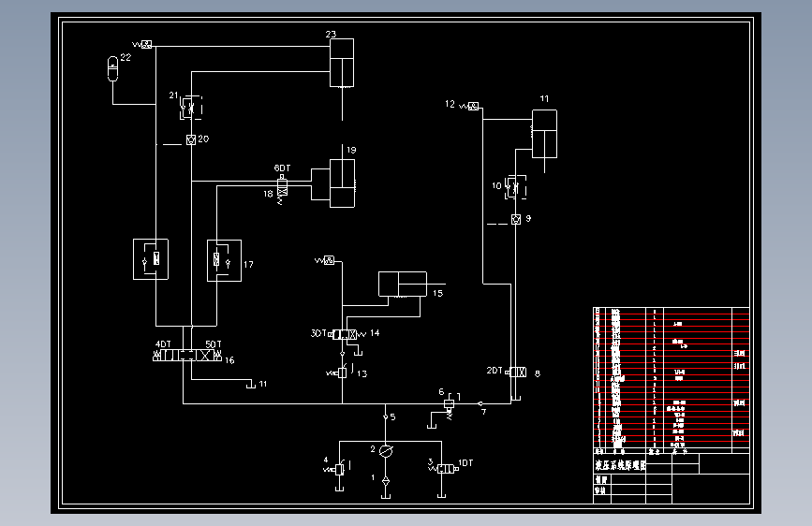Click the component symbol labeled 20
812x526 pixels.
[191, 139]
